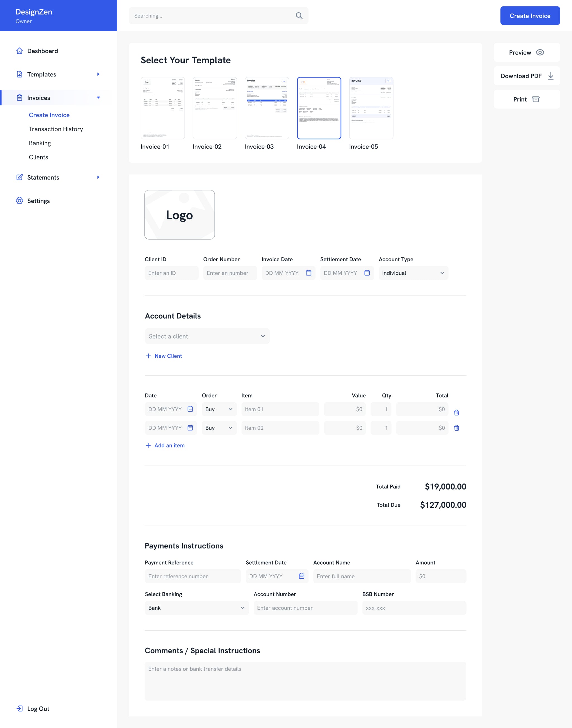Open the Buy order dropdown for Item 02
This screenshot has height=728, width=572.
tap(219, 428)
